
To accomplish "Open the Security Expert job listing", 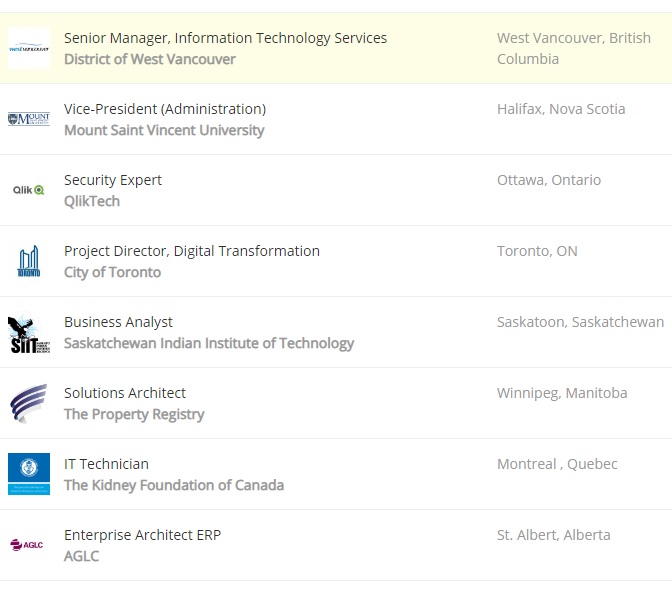I will [x=113, y=180].
